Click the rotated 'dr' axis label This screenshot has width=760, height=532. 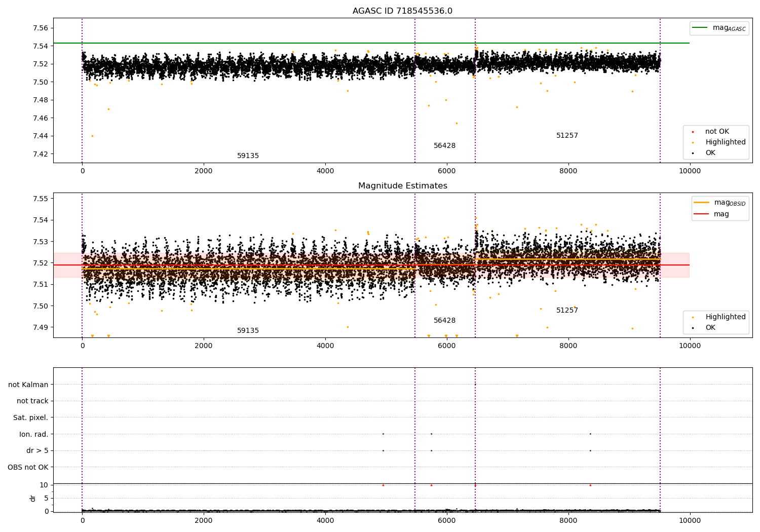coord(33,499)
